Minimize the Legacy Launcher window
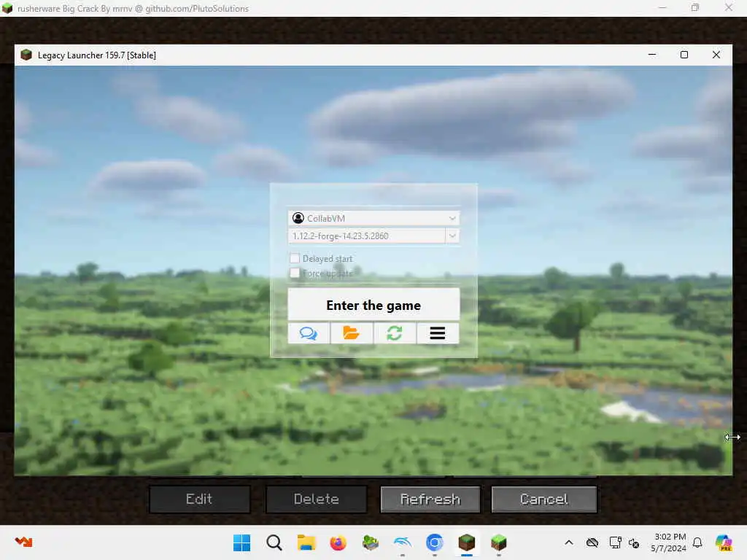Image resolution: width=747 pixels, height=560 pixels. tap(652, 55)
